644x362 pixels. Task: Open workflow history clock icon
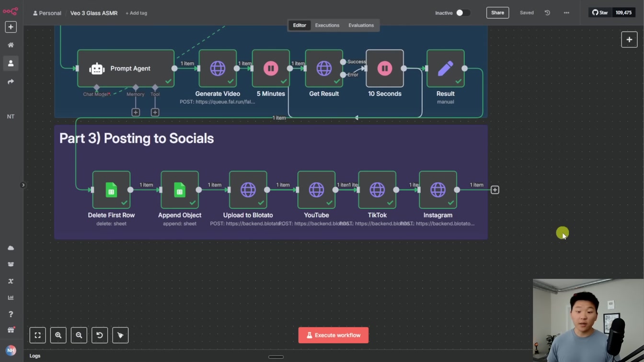(547, 13)
